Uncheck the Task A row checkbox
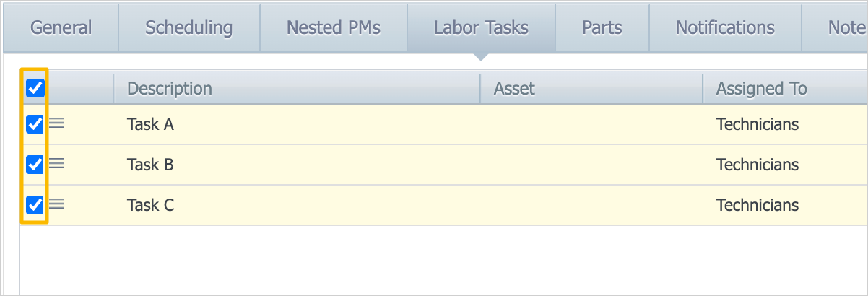This screenshot has width=868, height=296. [35, 124]
